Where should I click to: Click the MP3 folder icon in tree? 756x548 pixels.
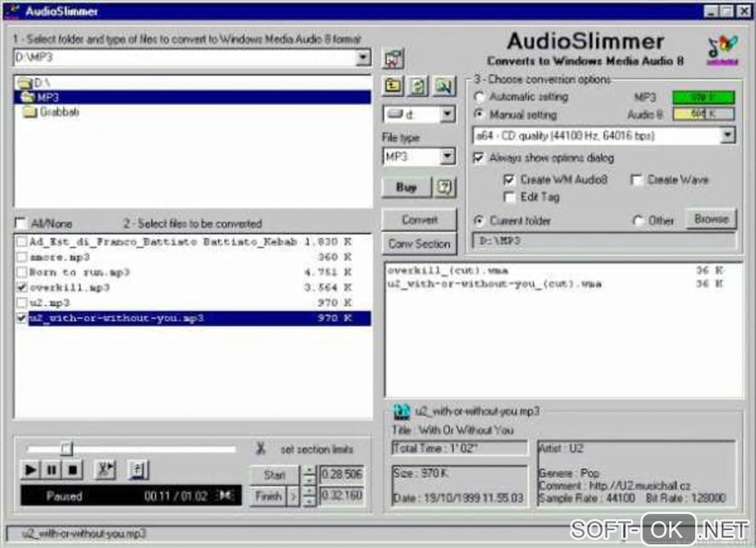coord(27,97)
